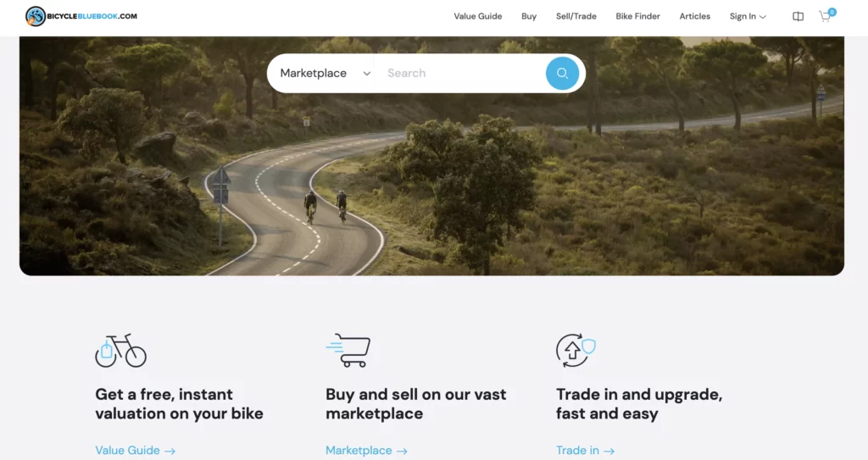Screen dimensions: 868x460
Task: Open the Sign In dropdown menu
Action: 748,17
